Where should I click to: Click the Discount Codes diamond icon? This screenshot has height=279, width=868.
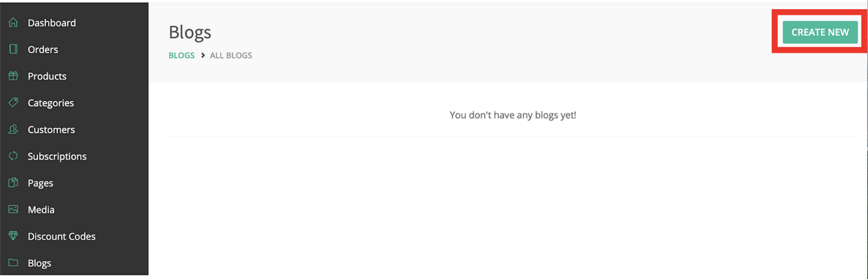click(13, 236)
